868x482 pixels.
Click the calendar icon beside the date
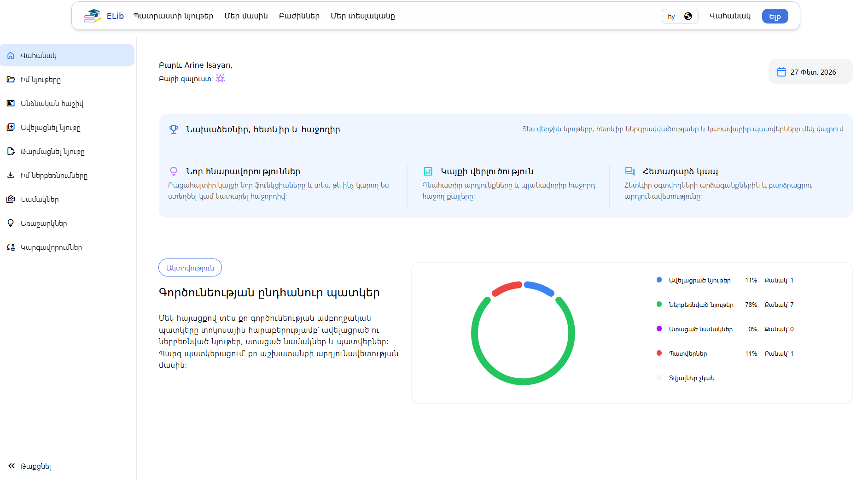[781, 72]
